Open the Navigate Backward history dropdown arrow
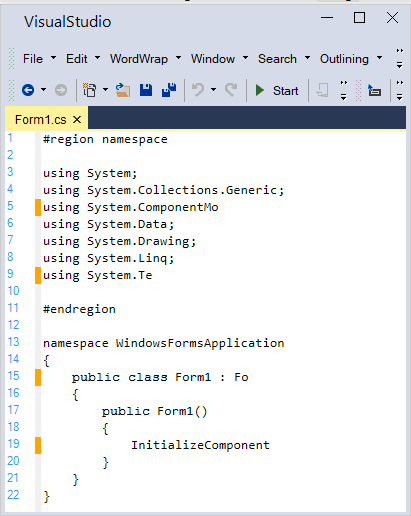The height and width of the screenshot is (516, 411). coord(43,90)
